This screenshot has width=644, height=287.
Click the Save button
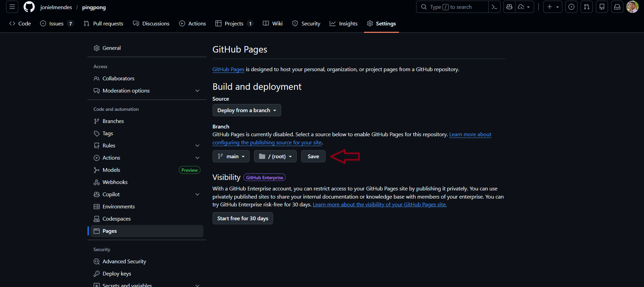click(x=313, y=156)
